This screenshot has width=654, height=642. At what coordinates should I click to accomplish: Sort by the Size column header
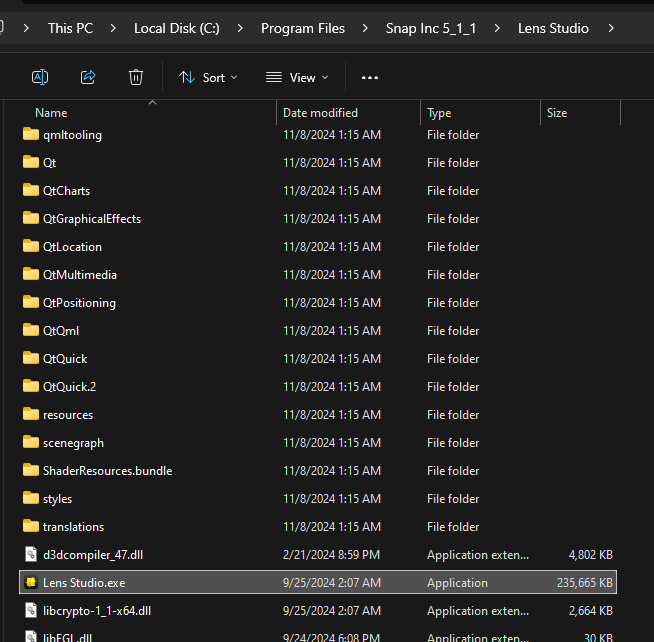pyautogui.click(x=557, y=113)
